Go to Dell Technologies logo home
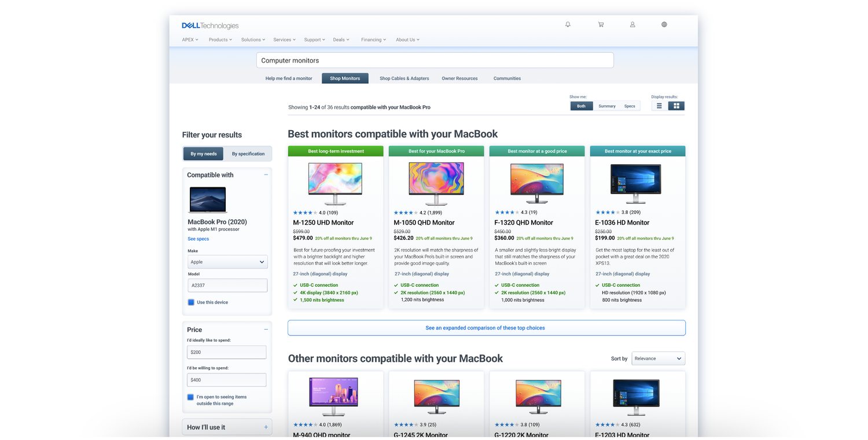Viewport: 868px width, 440px height. [210, 25]
